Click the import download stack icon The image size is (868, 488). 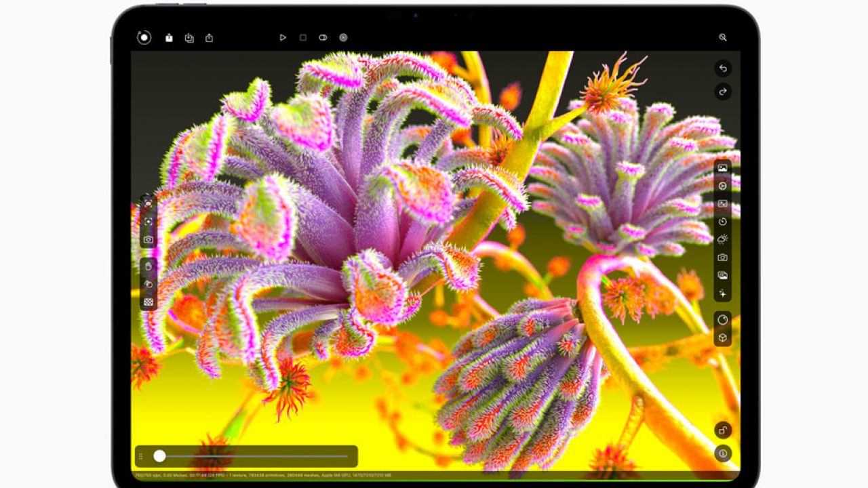[189, 38]
